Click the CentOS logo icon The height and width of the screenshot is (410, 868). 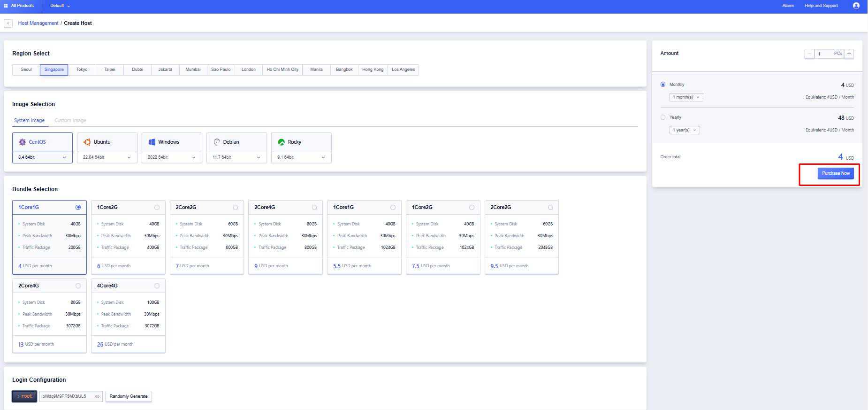point(22,142)
